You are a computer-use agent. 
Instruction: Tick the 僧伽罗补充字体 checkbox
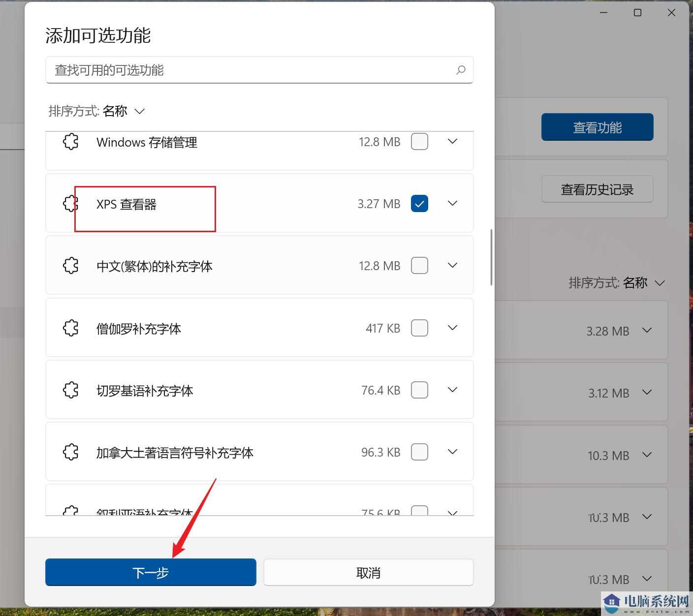[419, 328]
